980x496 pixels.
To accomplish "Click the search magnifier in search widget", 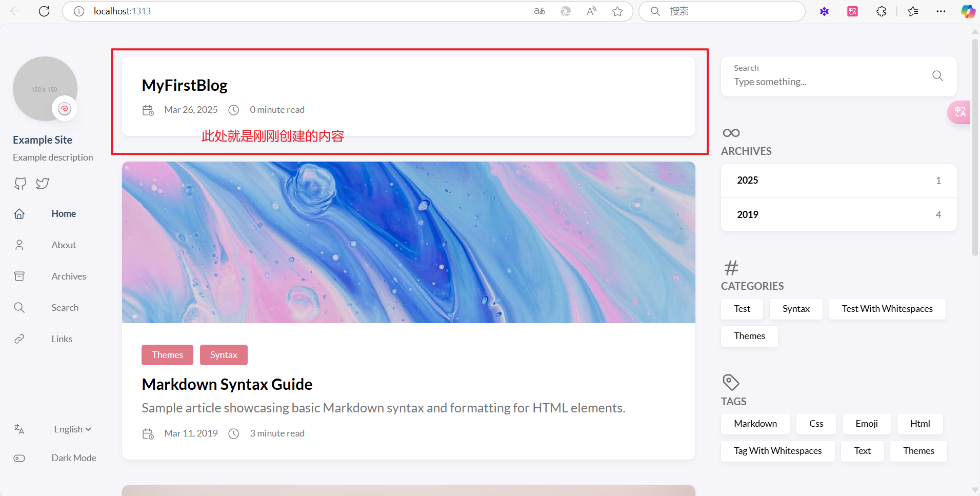I will coord(937,76).
